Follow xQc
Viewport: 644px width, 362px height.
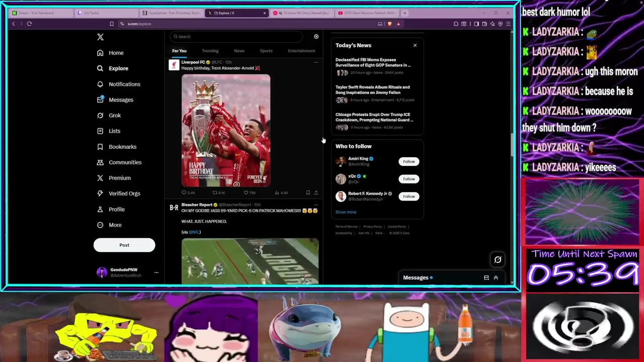coord(409,179)
